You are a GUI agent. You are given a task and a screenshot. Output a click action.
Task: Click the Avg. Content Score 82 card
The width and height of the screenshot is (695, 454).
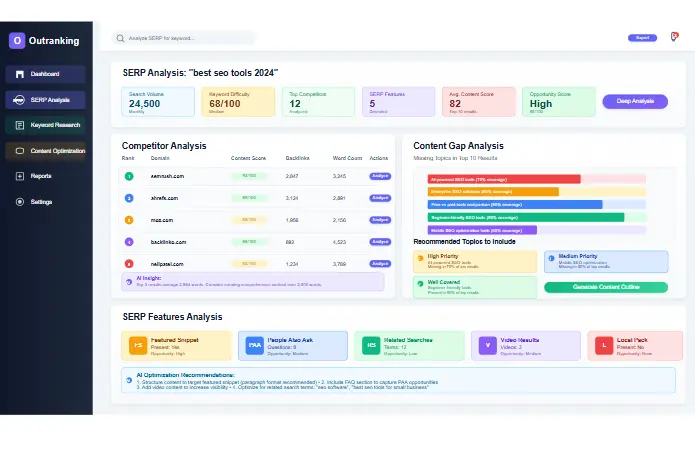pyautogui.click(x=479, y=102)
